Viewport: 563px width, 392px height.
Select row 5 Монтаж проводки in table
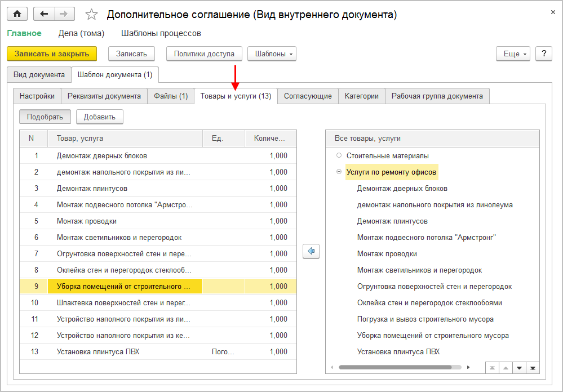(158, 221)
